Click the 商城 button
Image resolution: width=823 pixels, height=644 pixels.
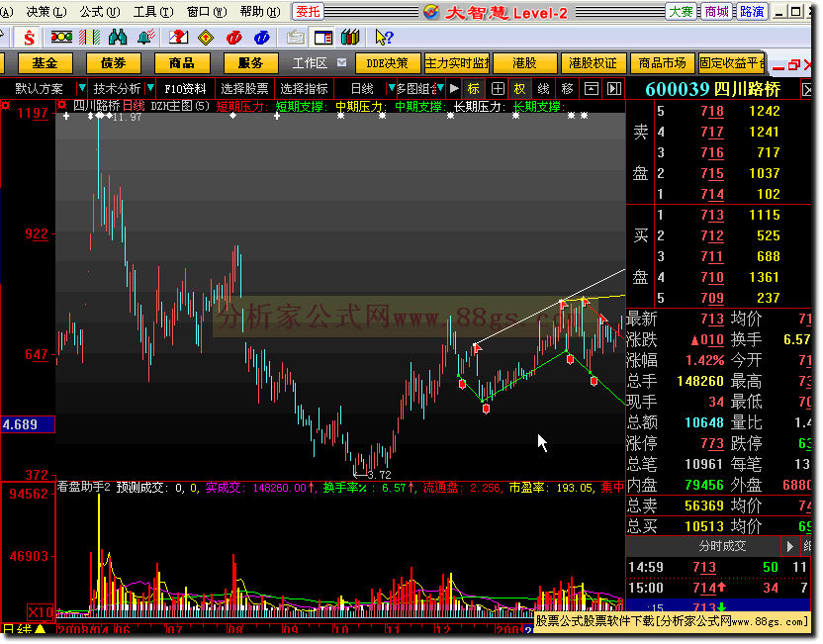pos(717,12)
